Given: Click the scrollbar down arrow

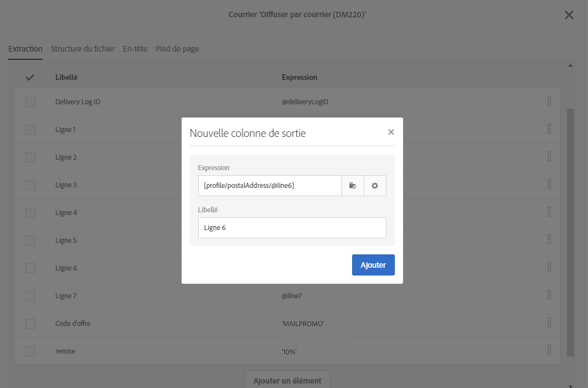Looking at the screenshot, I should click(x=570, y=386).
